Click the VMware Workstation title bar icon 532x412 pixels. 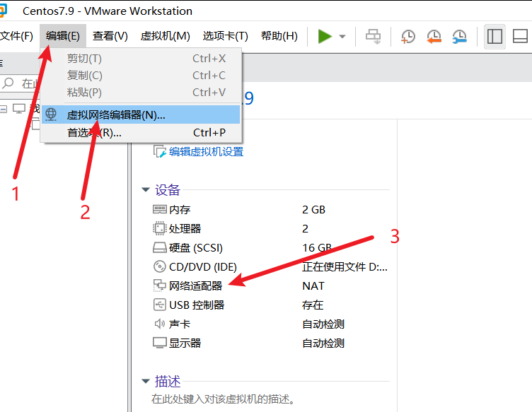pyautogui.click(x=3, y=11)
